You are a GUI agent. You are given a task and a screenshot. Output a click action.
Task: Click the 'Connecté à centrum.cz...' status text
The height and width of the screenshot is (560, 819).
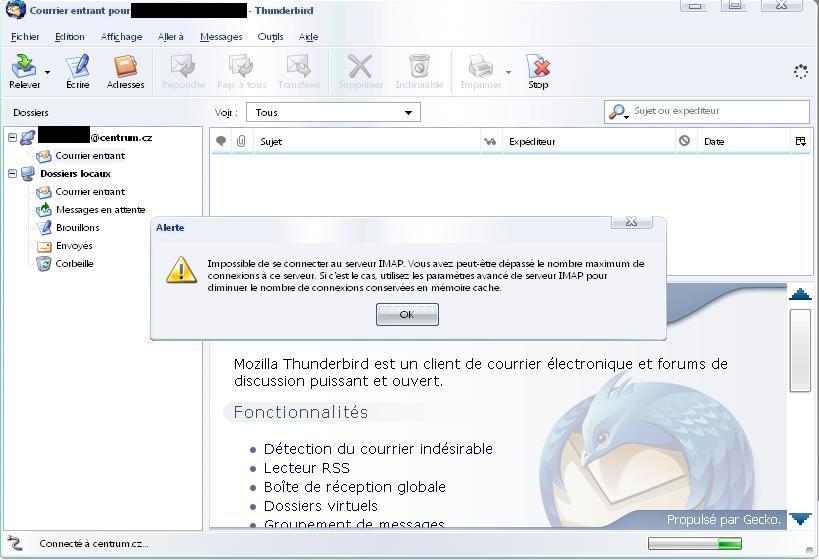93,544
